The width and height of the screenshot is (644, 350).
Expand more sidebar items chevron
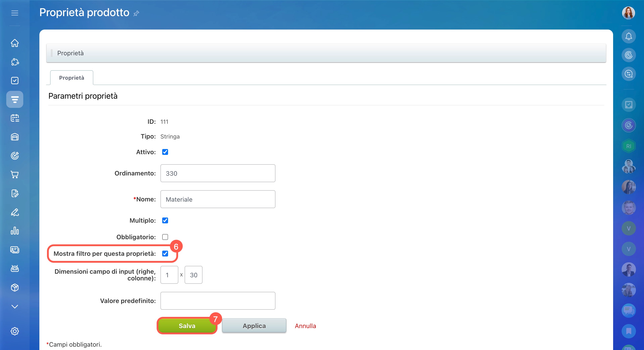15,307
